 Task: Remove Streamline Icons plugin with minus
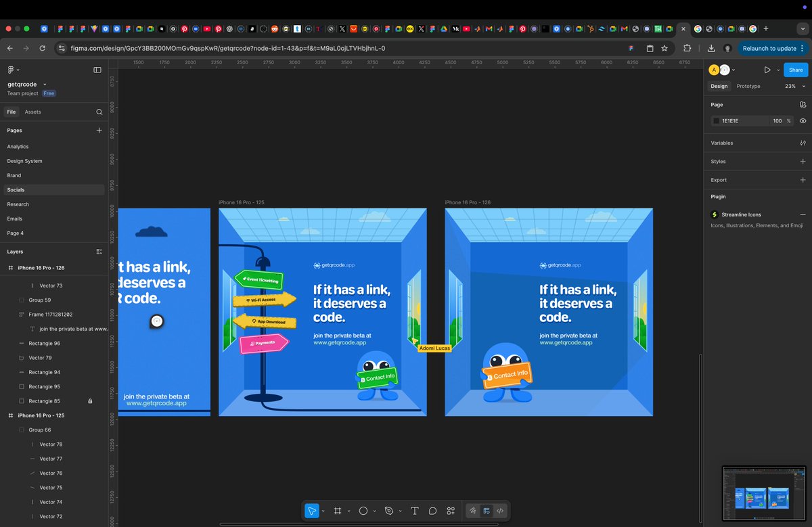803,214
